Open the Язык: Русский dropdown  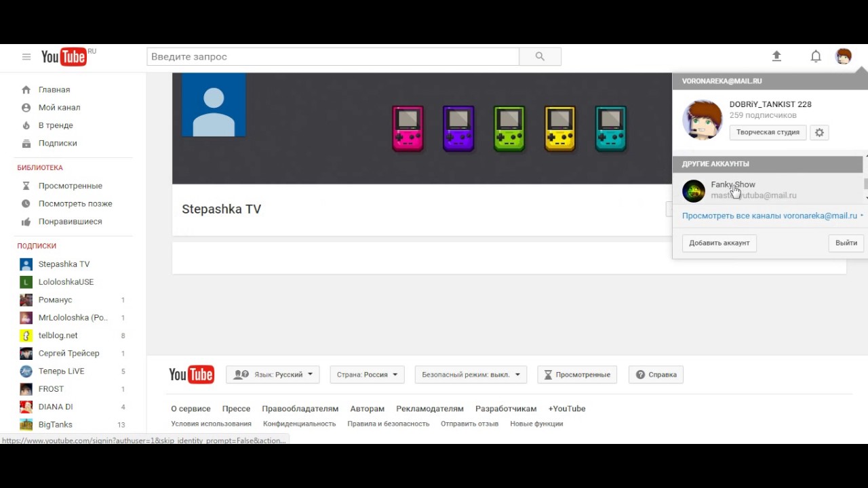(x=273, y=374)
